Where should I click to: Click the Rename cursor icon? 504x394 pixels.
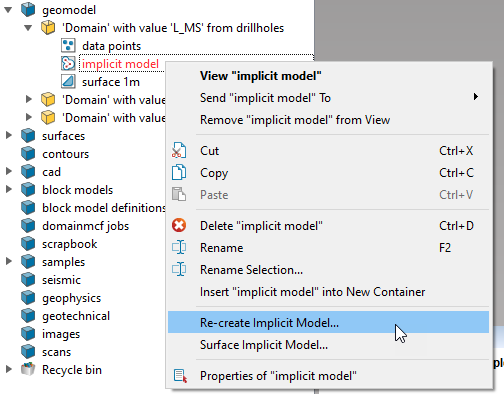tap(179, 248)
